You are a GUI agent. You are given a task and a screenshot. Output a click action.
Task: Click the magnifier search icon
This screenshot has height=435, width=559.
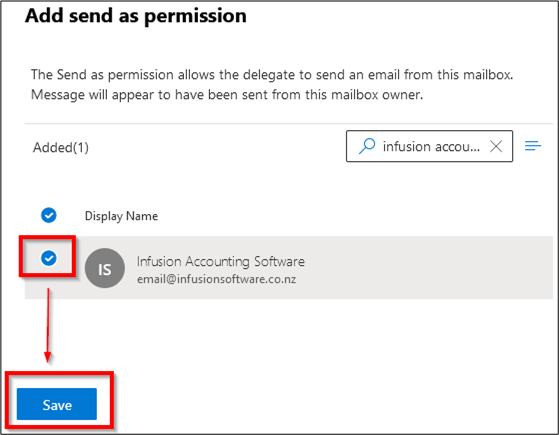367,146
